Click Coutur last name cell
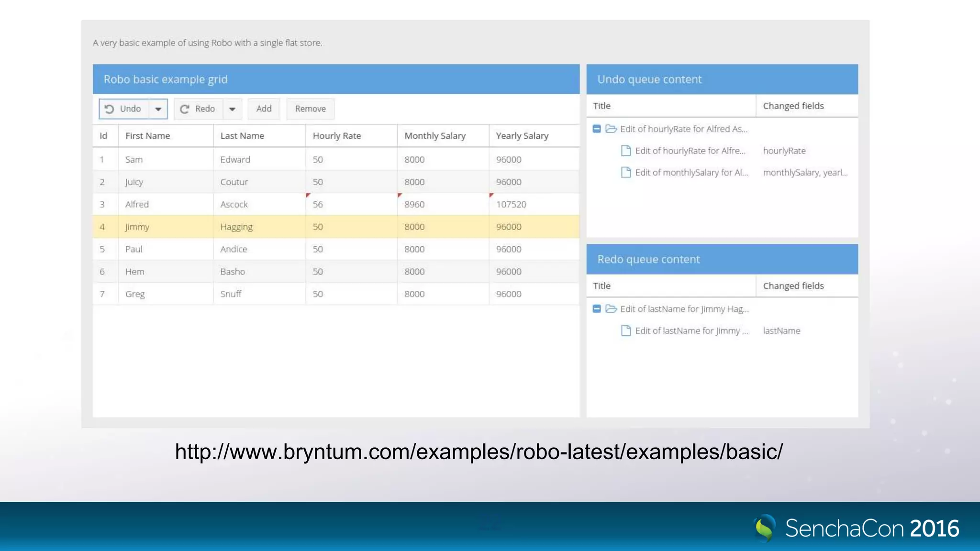The height and width of the screenshot is (551, 980). click(x=259, y=182)
